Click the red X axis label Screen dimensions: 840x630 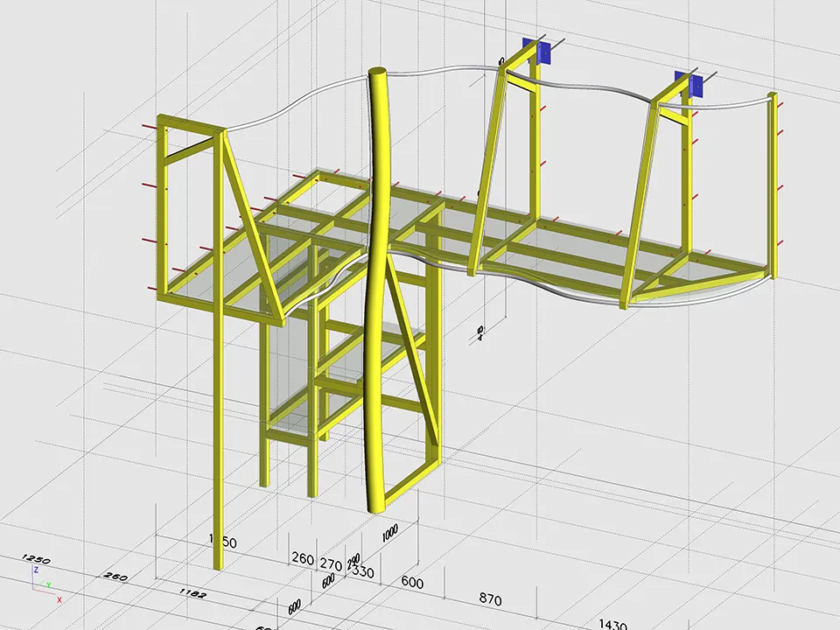[59, 600]
